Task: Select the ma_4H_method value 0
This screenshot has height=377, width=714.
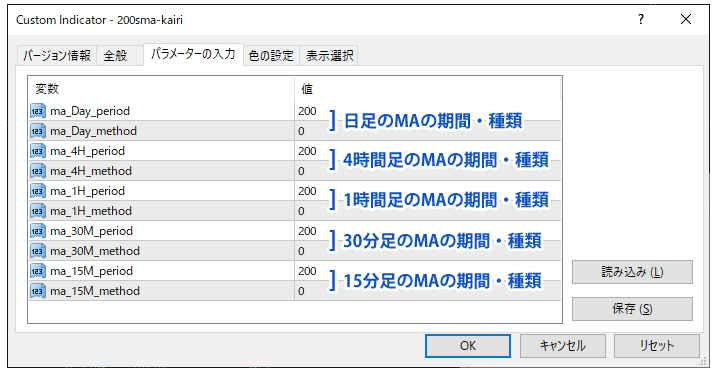Action: [x=301, y=171]
